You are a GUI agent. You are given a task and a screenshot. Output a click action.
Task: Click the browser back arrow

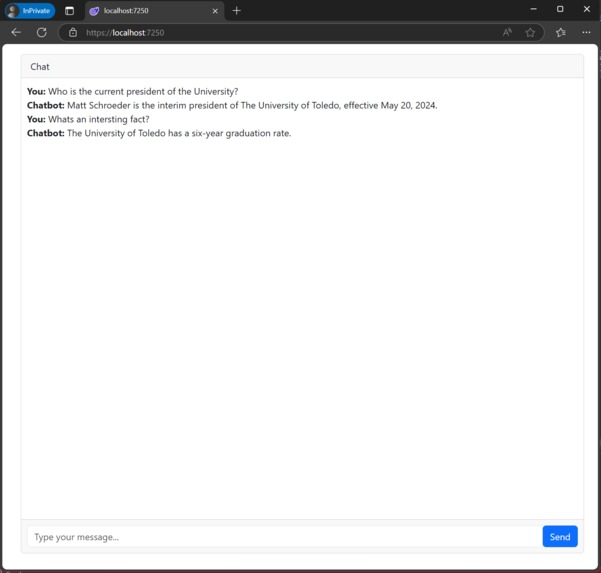click(16, 33)
